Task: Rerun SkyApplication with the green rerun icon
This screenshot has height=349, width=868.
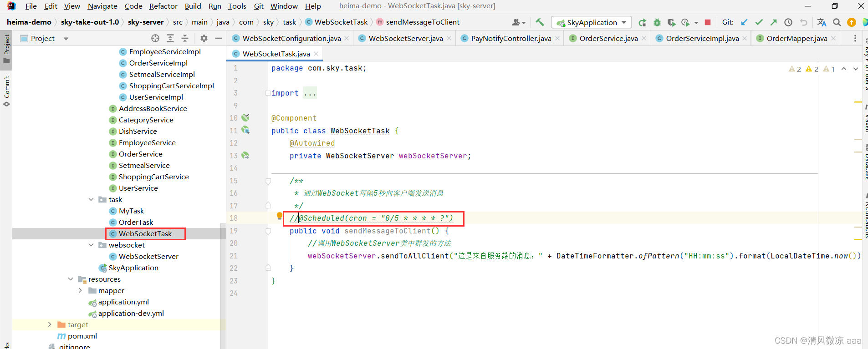Action: click(642, 22)
